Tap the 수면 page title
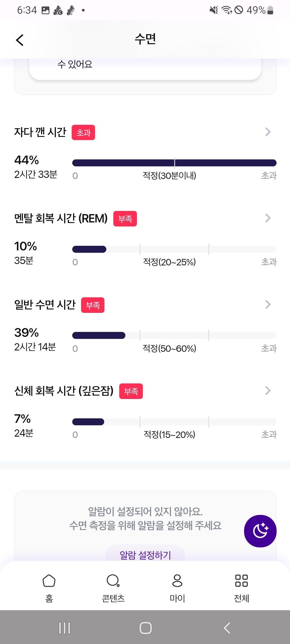Viewport: 290px width, 644px height. pos(145,39)
